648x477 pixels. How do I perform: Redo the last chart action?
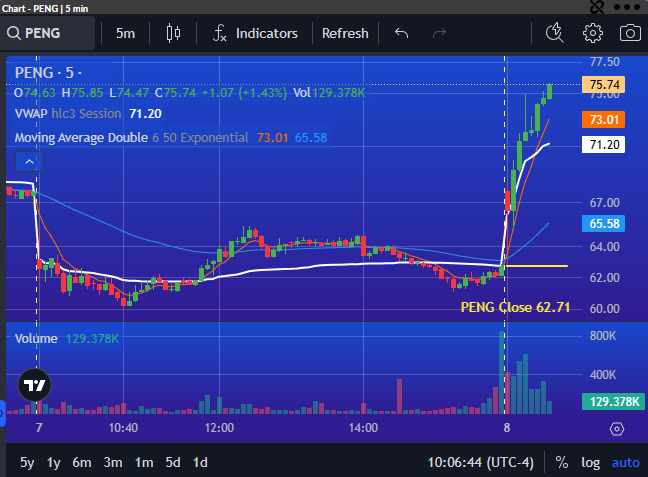click(x=439, y=33)
